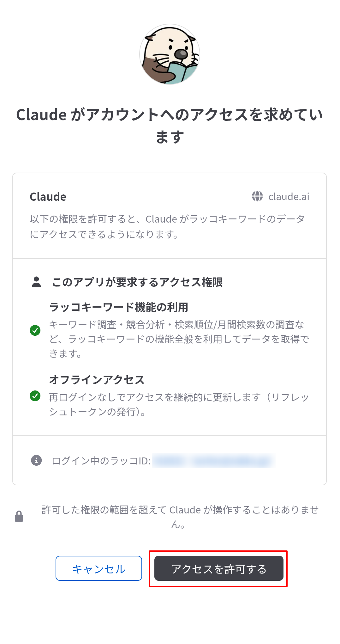Click the このアプリが要求するアクセス権限 section heading
Image resolution: width=340 pixels, height=644 pixels.
point(137,282)
